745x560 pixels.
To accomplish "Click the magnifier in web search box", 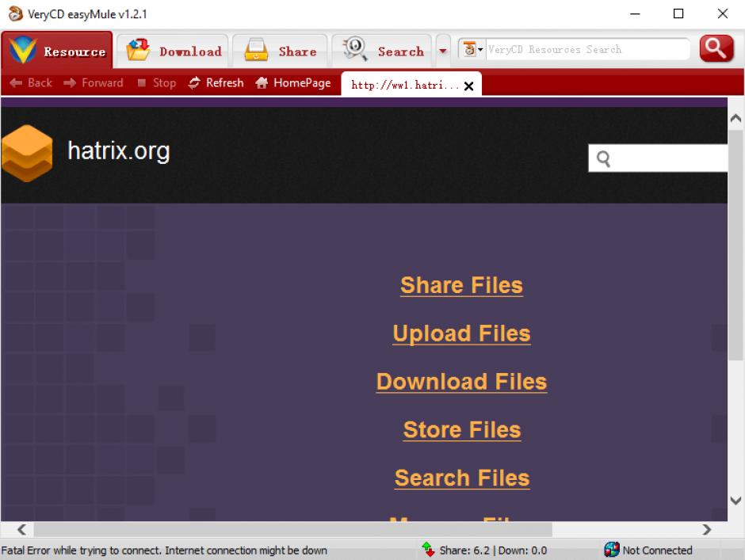I will tap(603, 158).
